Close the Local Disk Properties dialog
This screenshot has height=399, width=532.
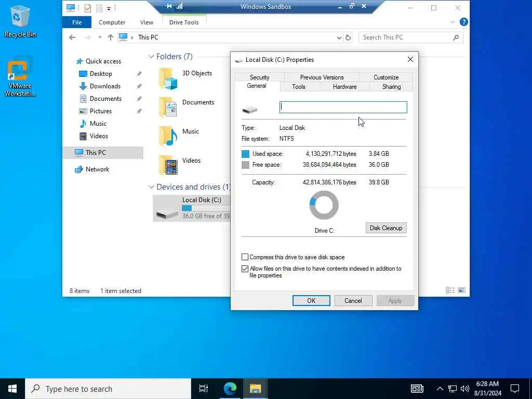pyautogui.click(x=410, y=59)
